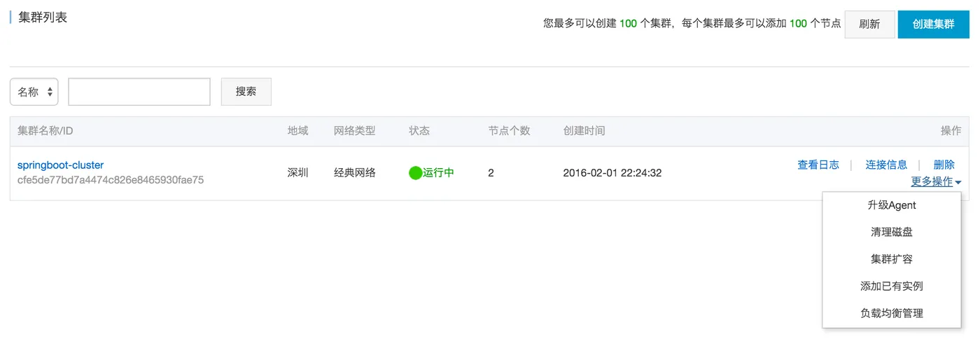
Task: Click the 创建集群 button
Action: click(x=933, y=24)
